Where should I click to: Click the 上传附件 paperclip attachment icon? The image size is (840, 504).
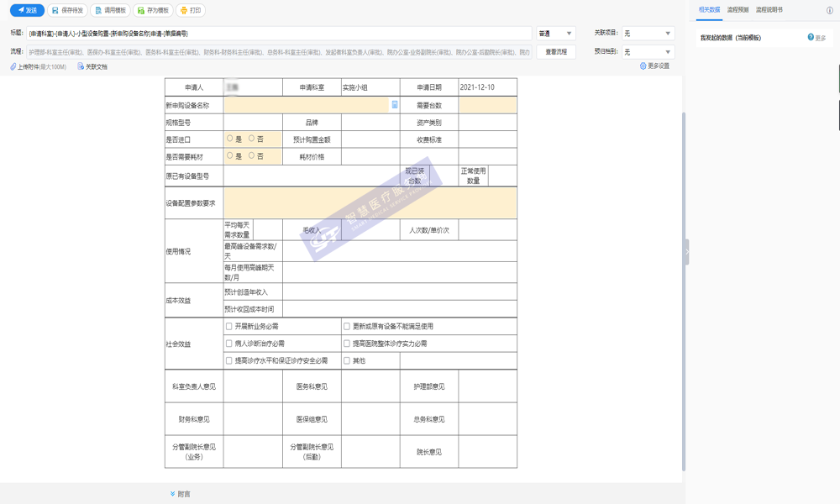tap(13, 66)
